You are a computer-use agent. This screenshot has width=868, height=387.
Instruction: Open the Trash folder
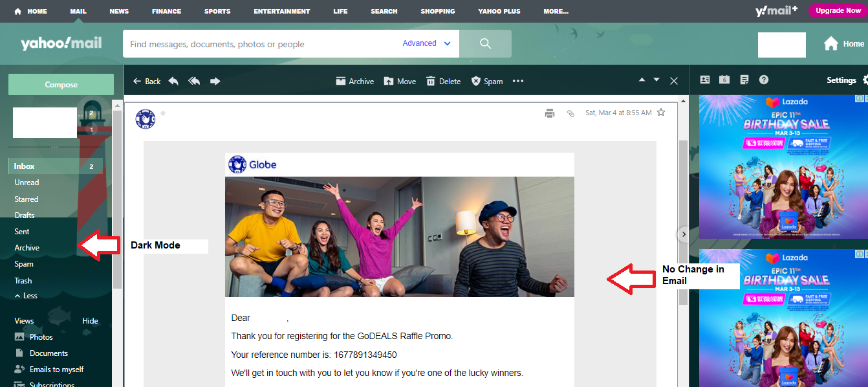pyautogui.click(x=23, y=281)
